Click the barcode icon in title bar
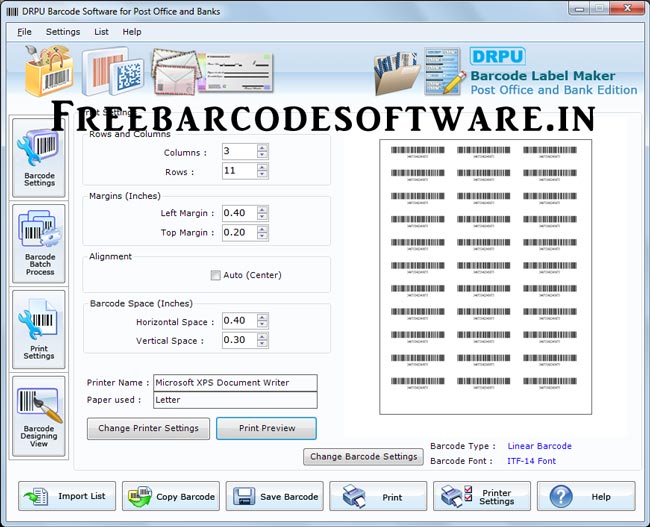 pos(12,12)
